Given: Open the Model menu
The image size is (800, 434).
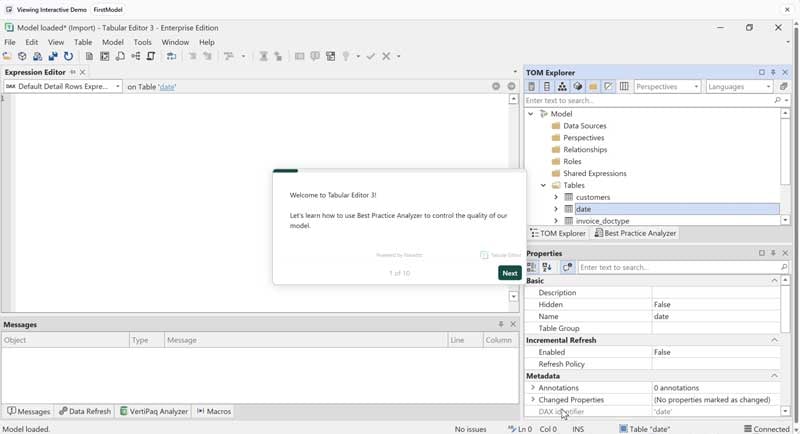Looking at the screenshot, I should pos(113,43).
